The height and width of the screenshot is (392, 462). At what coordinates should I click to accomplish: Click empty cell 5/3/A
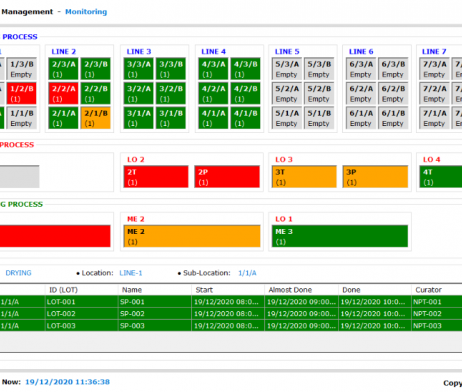tap(287, 69)
